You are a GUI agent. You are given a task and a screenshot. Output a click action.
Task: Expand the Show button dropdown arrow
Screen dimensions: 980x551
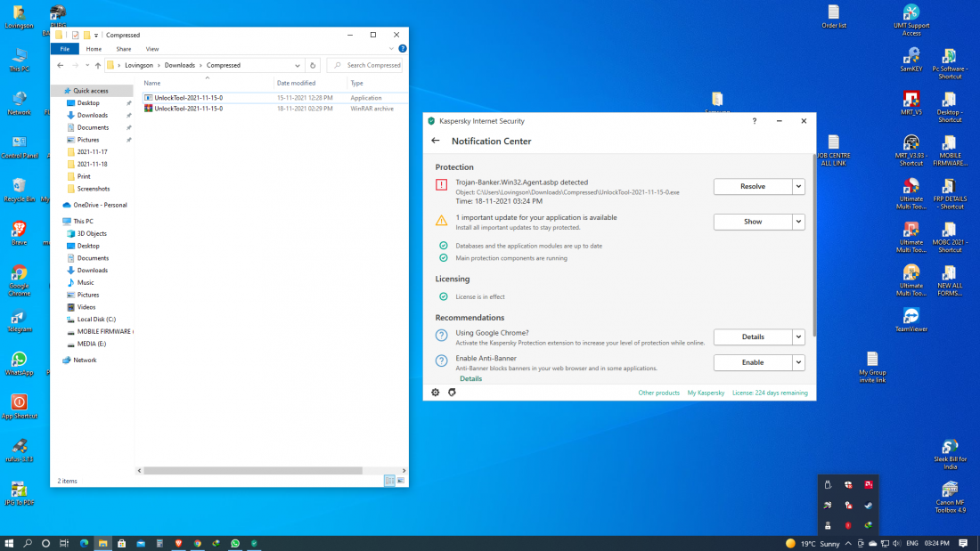pyautogui.click(x=798, y=222)
